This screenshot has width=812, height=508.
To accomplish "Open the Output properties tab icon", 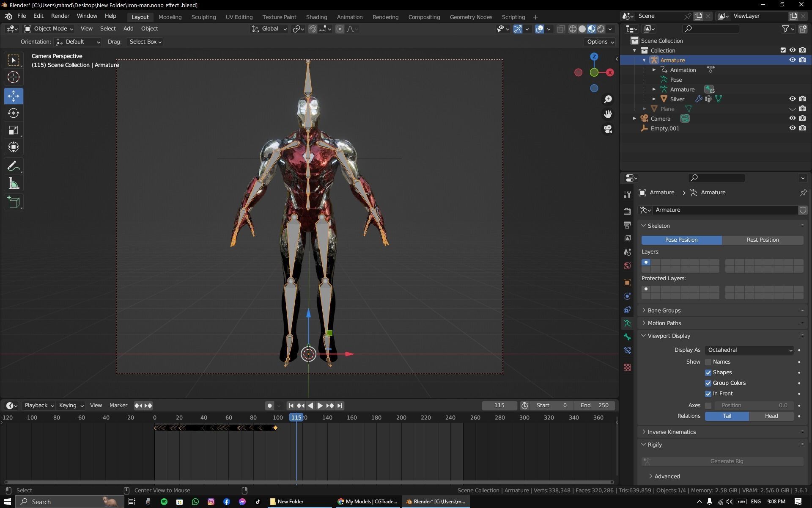I will tap(627, 225).
